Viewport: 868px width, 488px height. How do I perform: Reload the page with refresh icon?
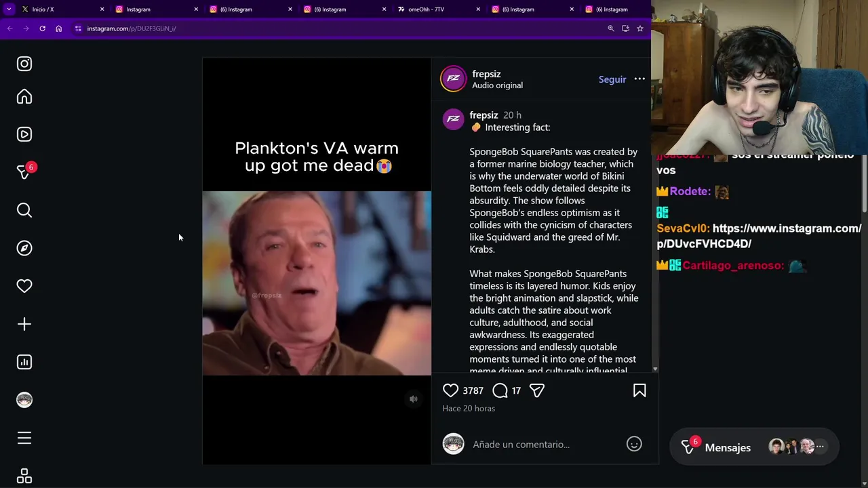tap(42, 28)
